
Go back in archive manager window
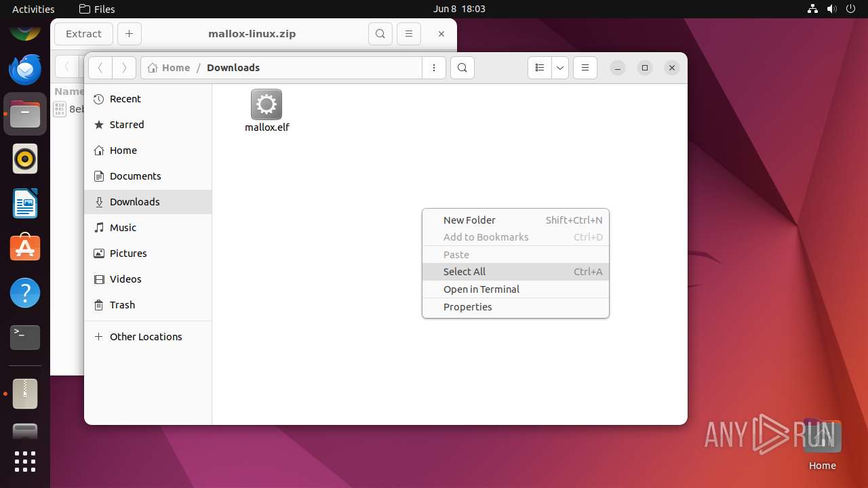(x=66, y=66)
